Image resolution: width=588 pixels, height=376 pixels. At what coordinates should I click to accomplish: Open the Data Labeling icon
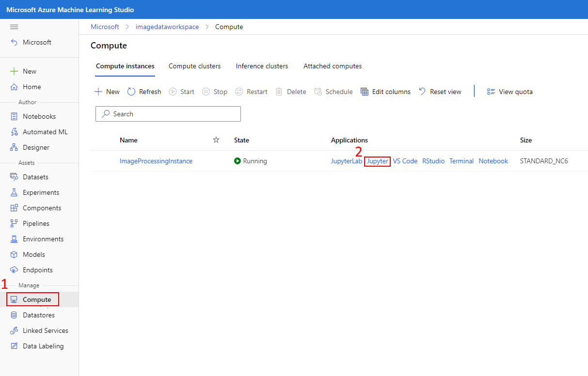point(14,346)
